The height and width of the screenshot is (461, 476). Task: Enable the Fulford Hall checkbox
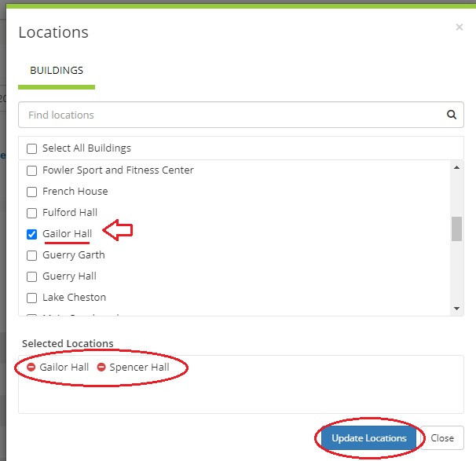pyautogui.click(x=32, y=213)
